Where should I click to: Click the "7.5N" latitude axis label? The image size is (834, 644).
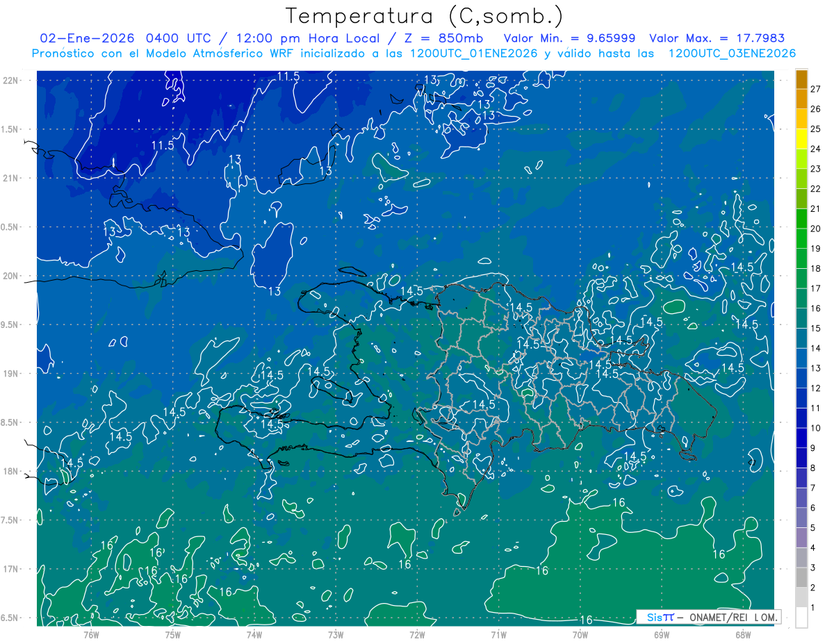(x=10, y=520)
